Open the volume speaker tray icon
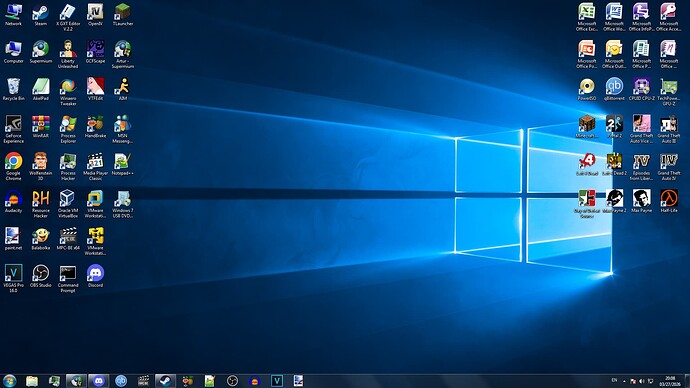 pos(642,381)
